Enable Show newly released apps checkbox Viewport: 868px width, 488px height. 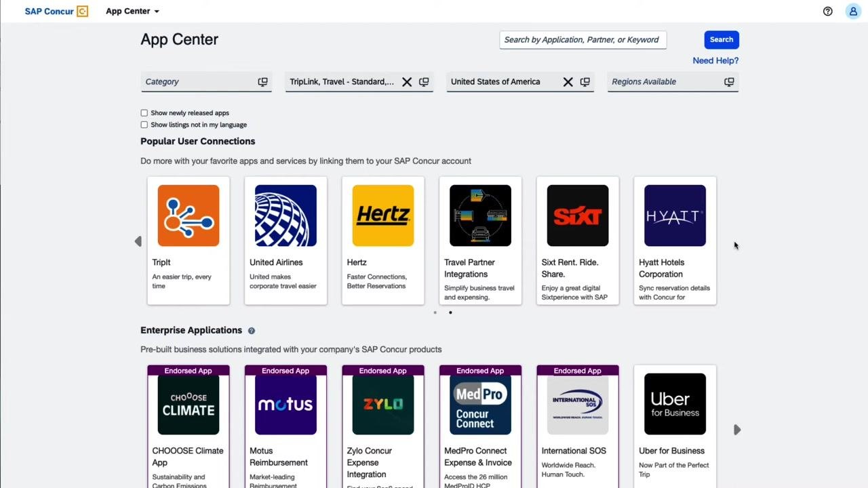[x=144, y=113]
